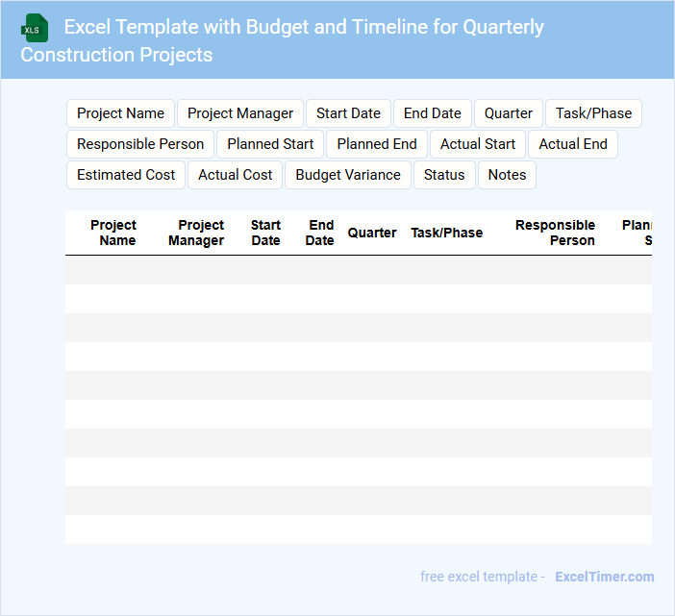Image resolution: width=675 pixels, height=616 pixels.
Task: Select the Planned Start tag
Action: tap(270, 144)
